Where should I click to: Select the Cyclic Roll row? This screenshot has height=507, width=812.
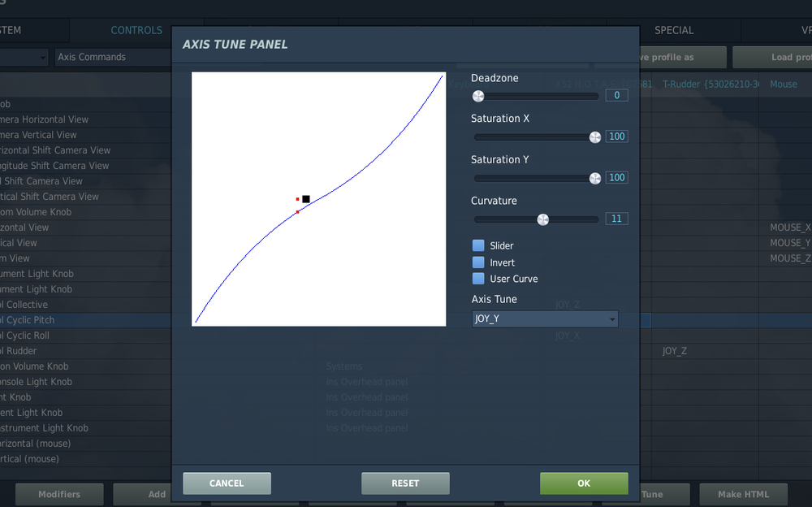click(85, 336)
